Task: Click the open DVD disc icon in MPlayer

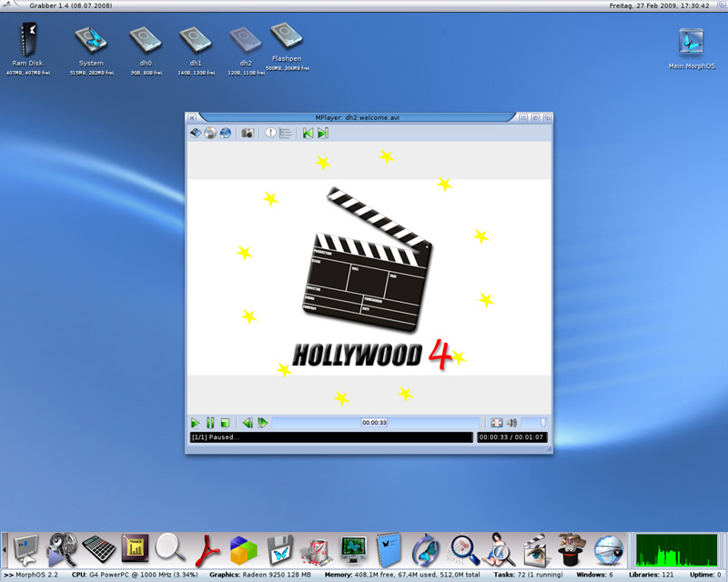Action: (210, 133)
